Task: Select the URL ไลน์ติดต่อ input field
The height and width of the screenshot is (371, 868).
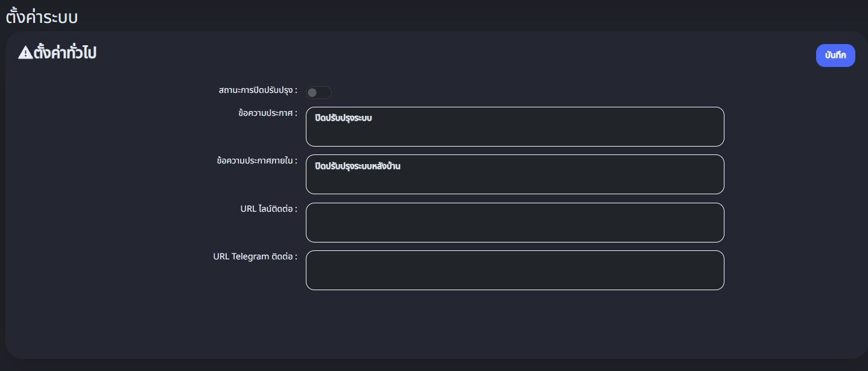Action: tap(515, 223)
